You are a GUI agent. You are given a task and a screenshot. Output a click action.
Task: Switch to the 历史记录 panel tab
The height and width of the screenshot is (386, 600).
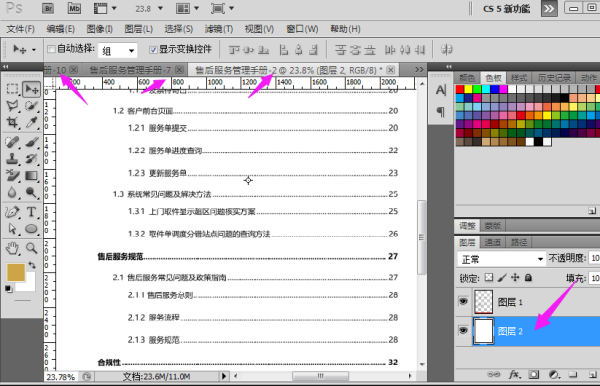[x=554, y=78]
